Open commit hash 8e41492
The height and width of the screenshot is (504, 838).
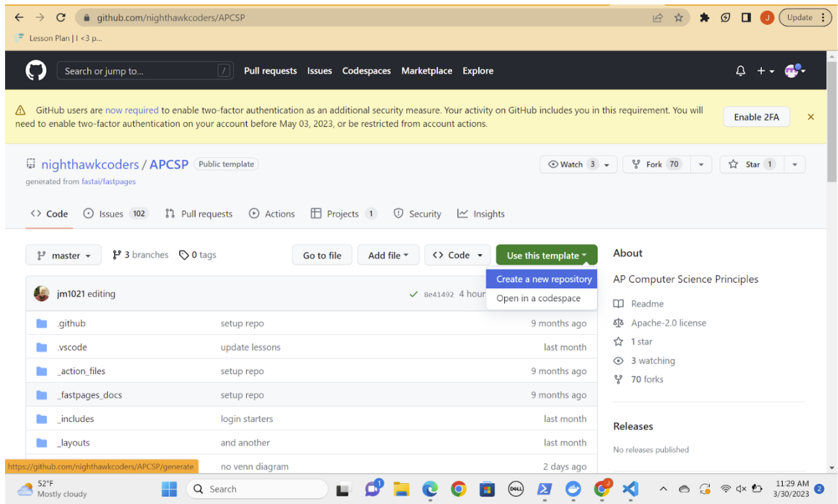click(439, 294)
